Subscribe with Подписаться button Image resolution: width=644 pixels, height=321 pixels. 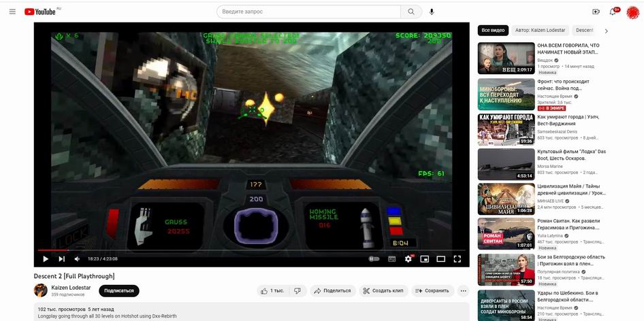click(x=119, y=290)
